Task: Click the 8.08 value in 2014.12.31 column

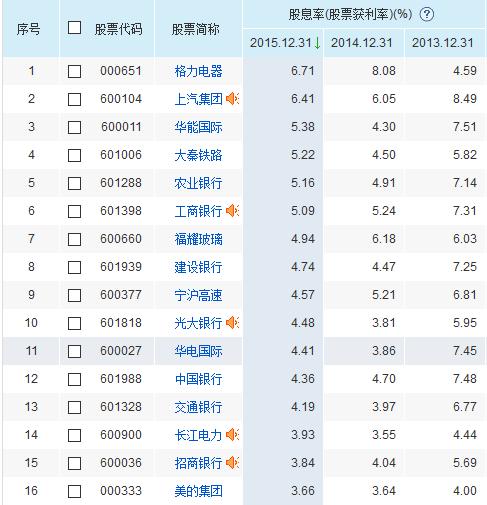Action: (384, 71)
